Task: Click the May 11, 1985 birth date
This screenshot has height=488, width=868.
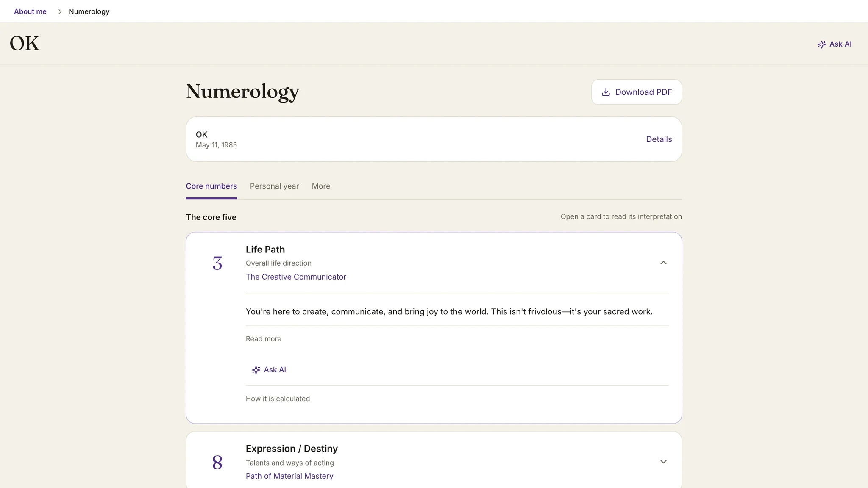Action: point(216,145)
